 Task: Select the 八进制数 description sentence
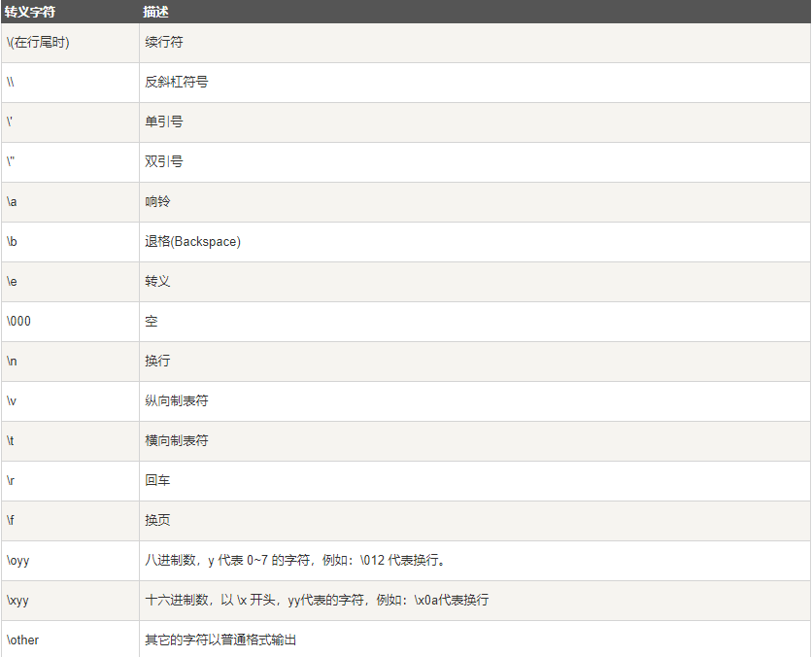(295, 561)
